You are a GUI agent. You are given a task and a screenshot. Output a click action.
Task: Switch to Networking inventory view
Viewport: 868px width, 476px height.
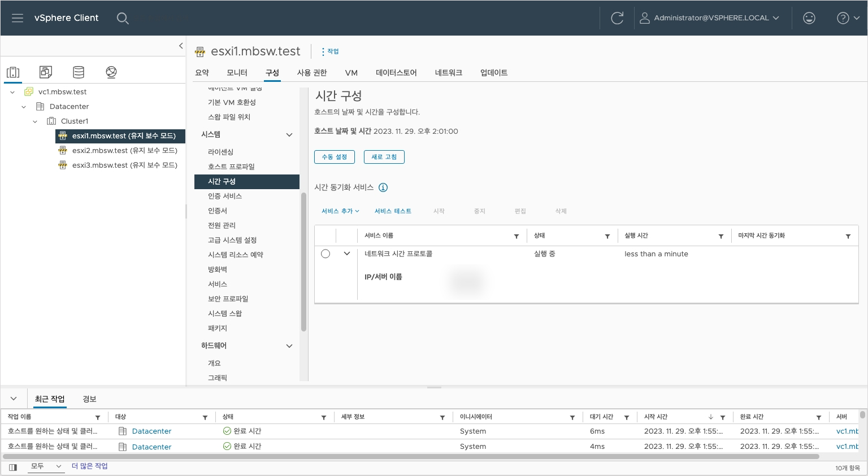pos(111,72)
